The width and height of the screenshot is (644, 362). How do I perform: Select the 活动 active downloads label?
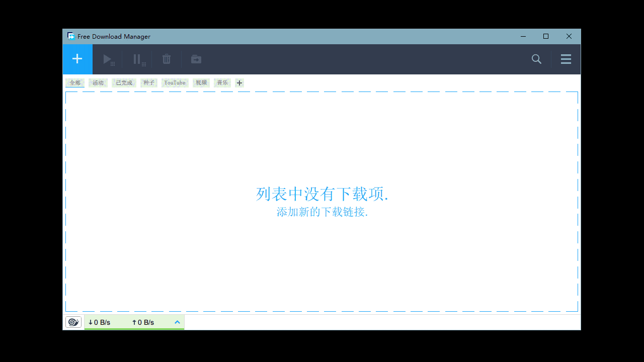click(x=98, y=82)
